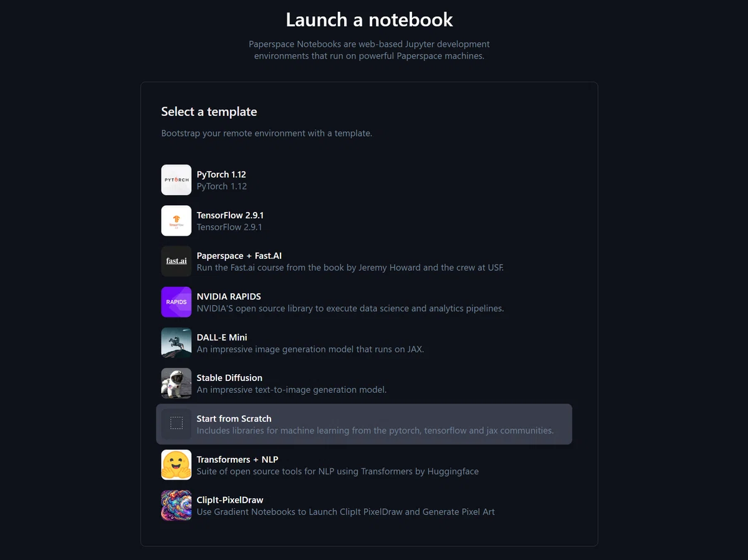Click the Stable Diffusion astronaut thumbnail
Screen dimensions: 748x560
pos(176,384)
